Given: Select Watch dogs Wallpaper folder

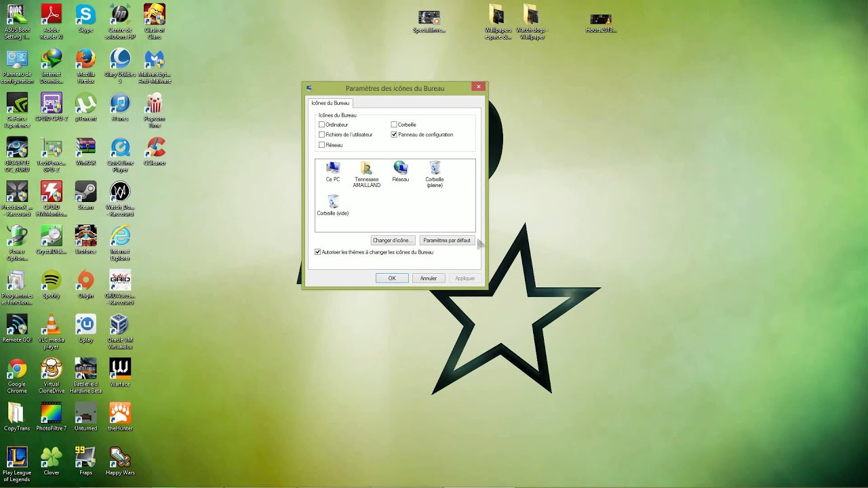Looking at the screenshot, I should [532, 22].
